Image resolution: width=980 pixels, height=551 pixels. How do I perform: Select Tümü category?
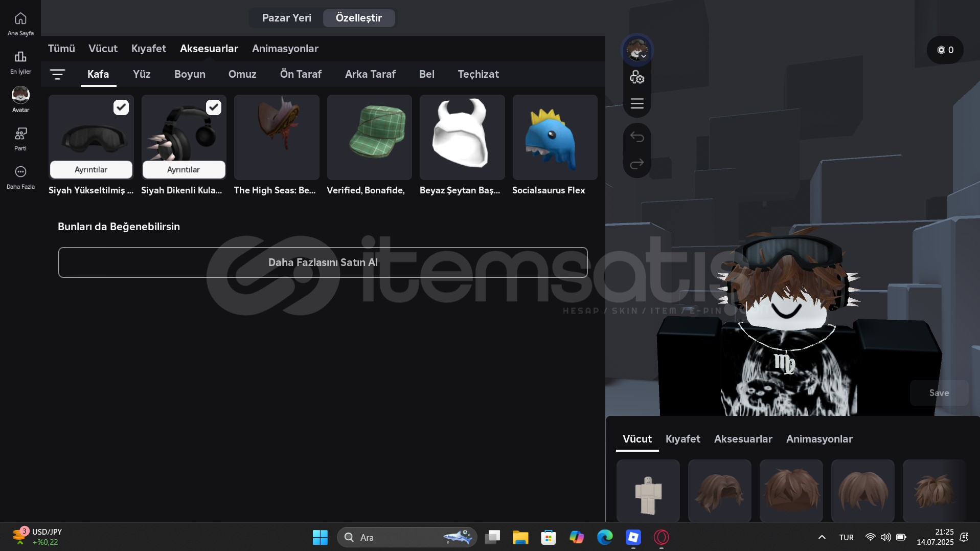(61, 49)
